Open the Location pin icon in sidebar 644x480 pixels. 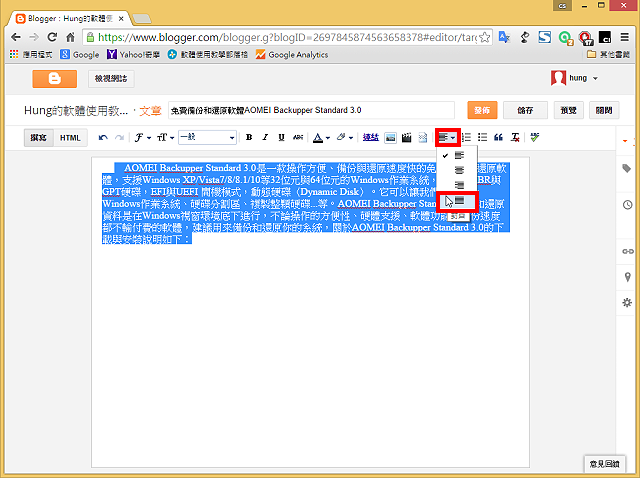pyautogui.click(x=628, y=277)
